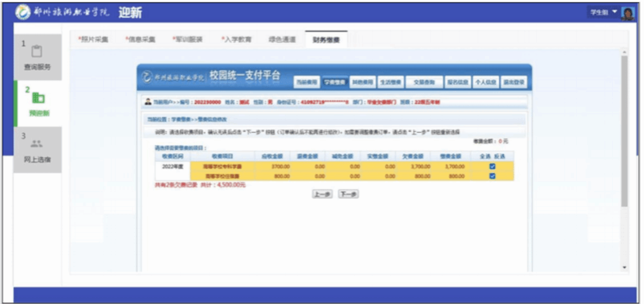Viewport: 644px width, 304px height.
Task: Switch to the 照片采集 tab
Action: (94, 39)
